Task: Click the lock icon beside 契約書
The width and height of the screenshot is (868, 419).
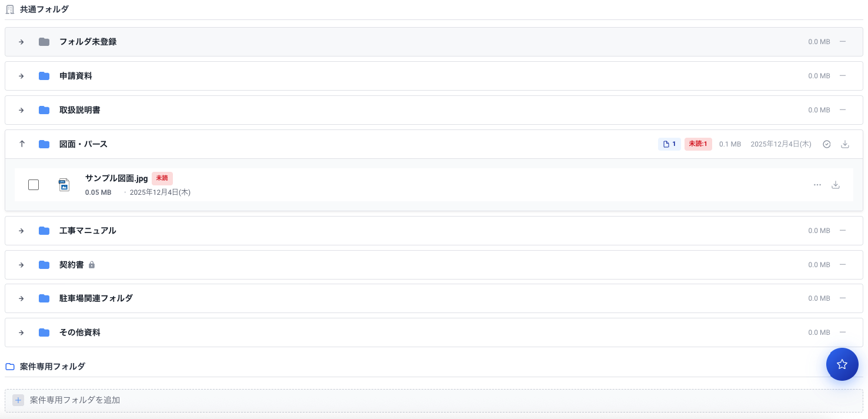Action: [92, 265]
